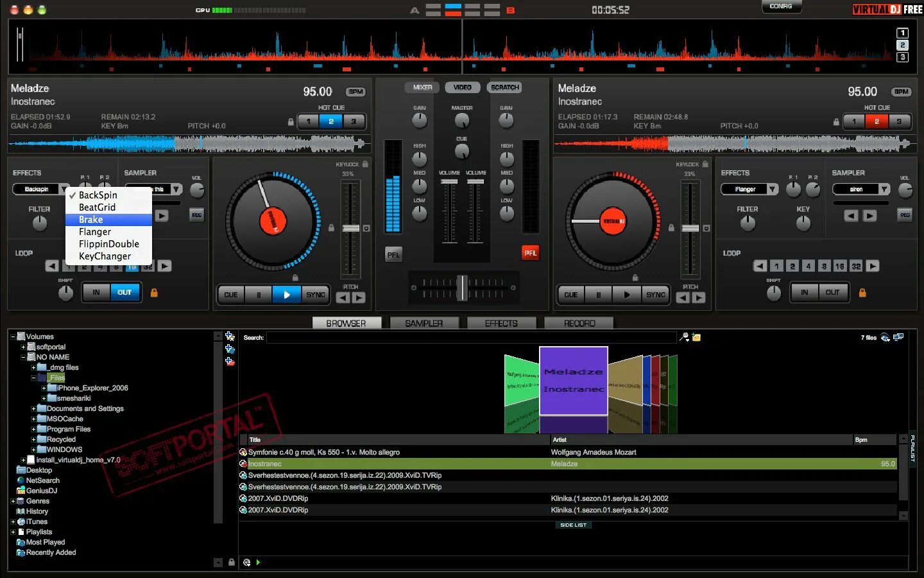Click left deck pitch slider handle
Image resolution: width=924 pixels, height=578 pixels.
click(351, 229)
